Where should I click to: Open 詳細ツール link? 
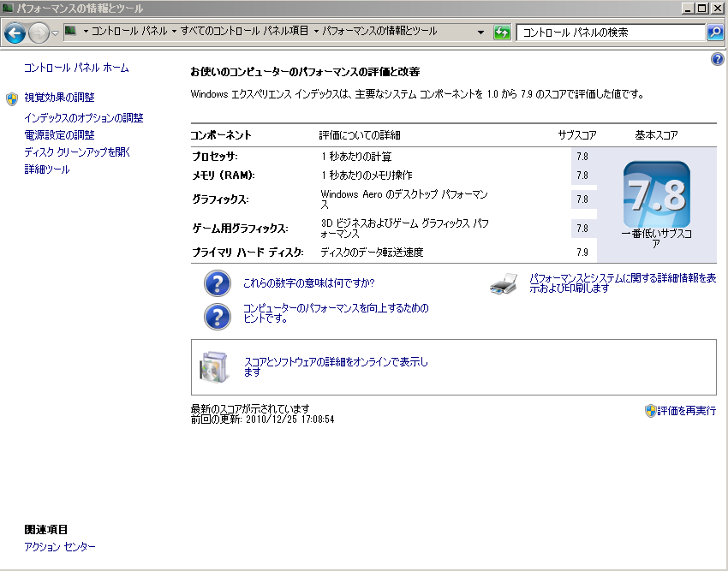click(47, 170)
